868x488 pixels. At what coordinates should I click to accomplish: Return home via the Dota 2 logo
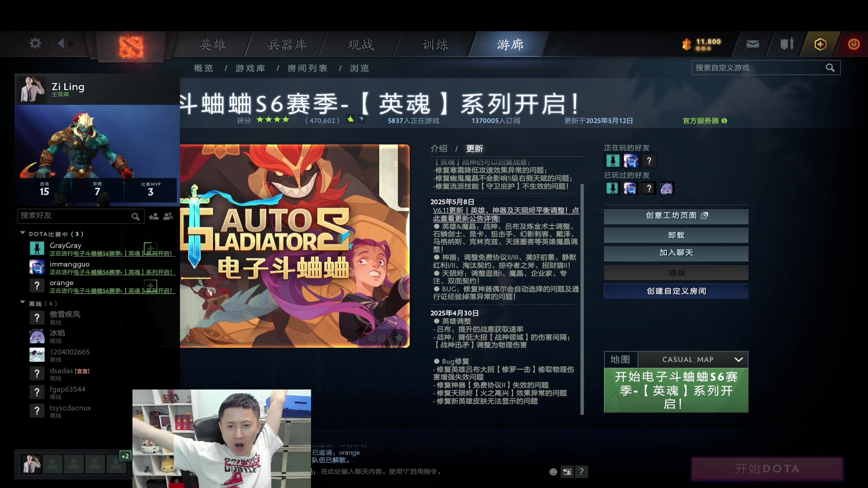pos(131,46)
